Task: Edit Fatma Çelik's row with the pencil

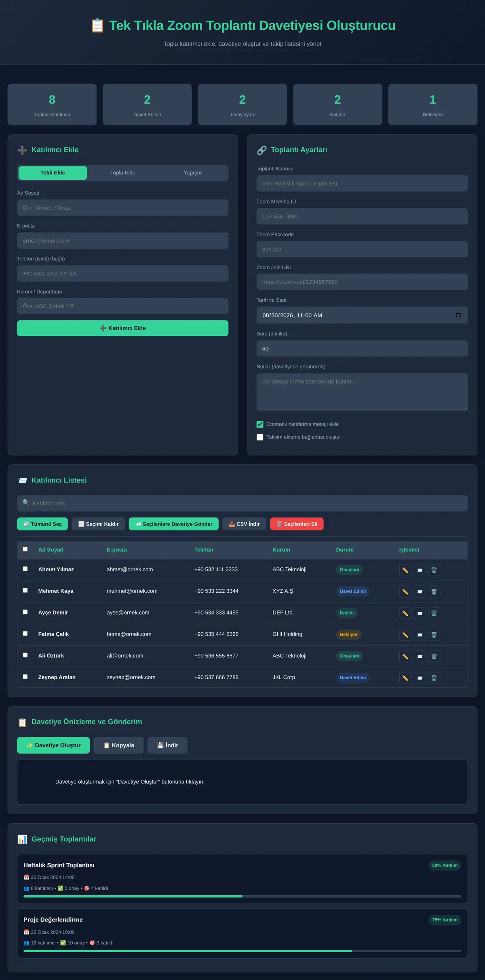Action: point(405,635)
